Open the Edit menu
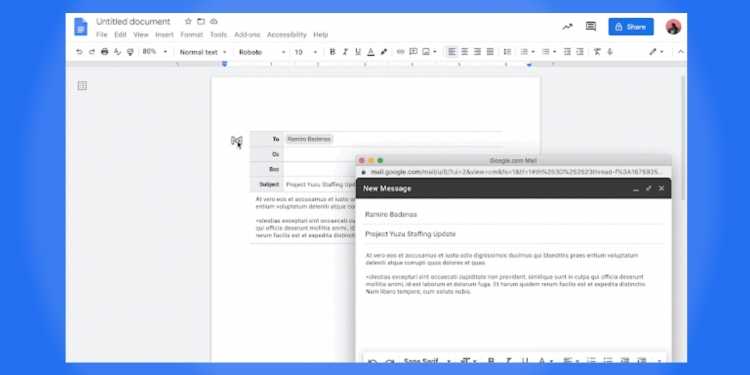The height and width of the screenshot is (375, 750). tap(120, 35)
